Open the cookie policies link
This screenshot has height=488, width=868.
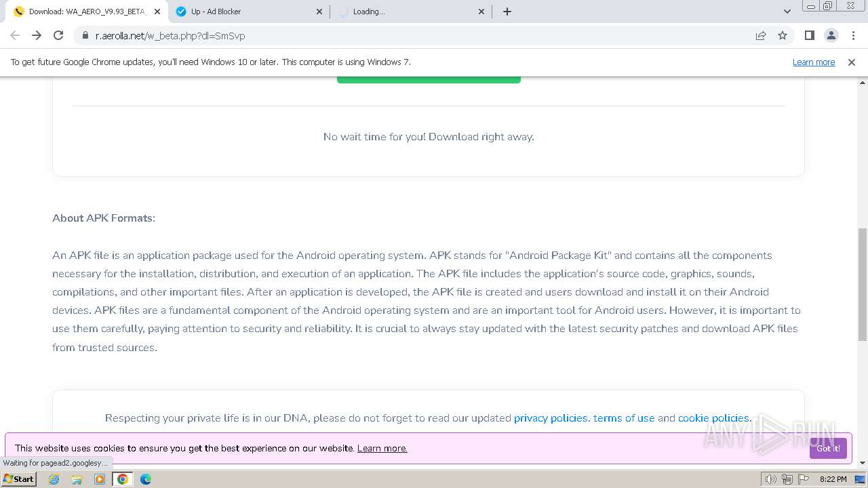(715, 418)
